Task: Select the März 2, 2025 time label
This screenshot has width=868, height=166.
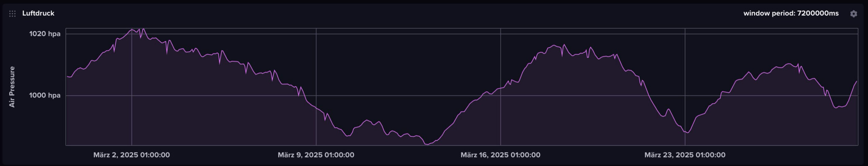Action: [132, 155]
